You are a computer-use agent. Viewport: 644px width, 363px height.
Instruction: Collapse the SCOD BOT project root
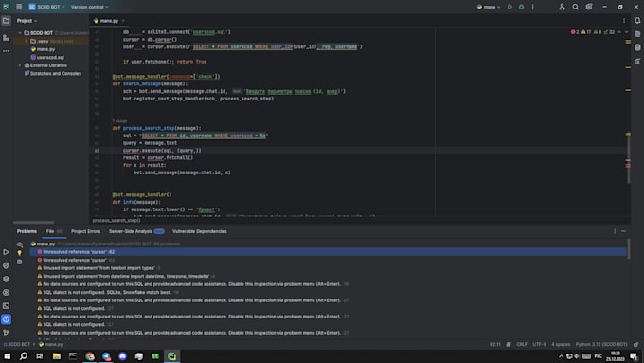click(x=20, y=33)
